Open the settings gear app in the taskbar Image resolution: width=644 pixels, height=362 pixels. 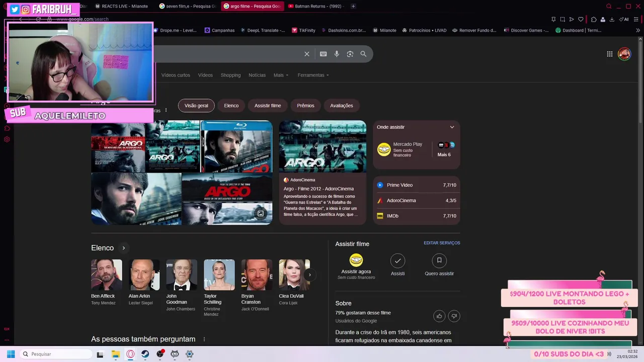click(x=190, y=354)
